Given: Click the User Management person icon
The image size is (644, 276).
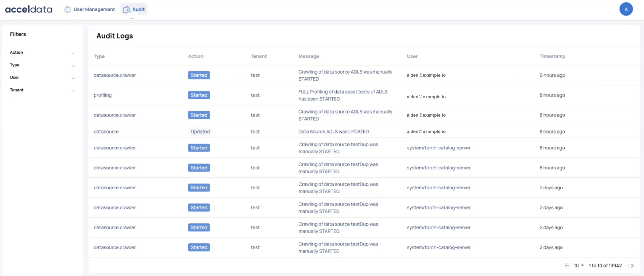Looking at the screenshot, I should [x=67, y=9].
